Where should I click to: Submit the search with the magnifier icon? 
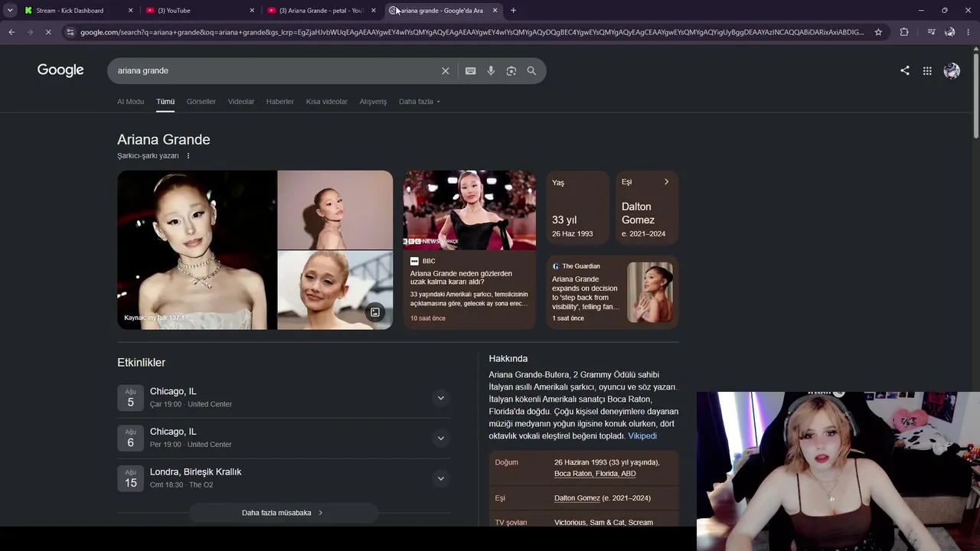pyautogui.click(x=531, y=70)
